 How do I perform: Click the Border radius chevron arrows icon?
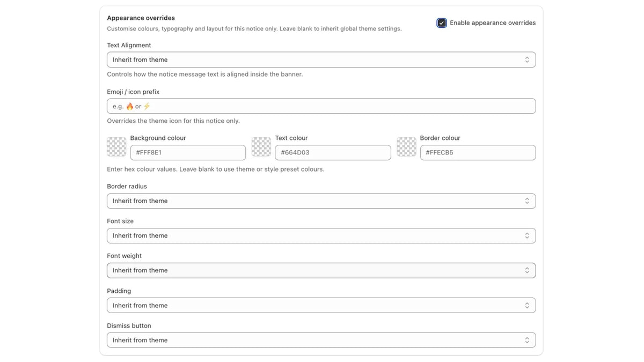click(527, 201)
